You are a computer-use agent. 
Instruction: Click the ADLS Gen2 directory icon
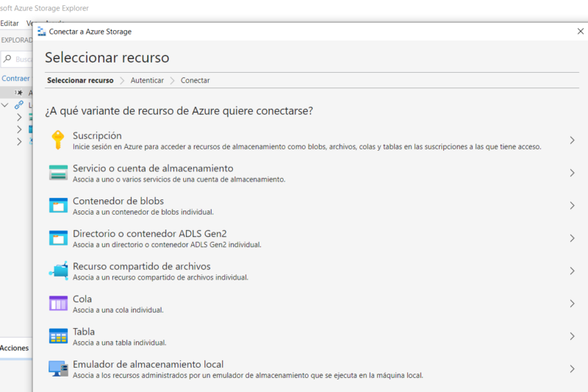pos(58,238)
